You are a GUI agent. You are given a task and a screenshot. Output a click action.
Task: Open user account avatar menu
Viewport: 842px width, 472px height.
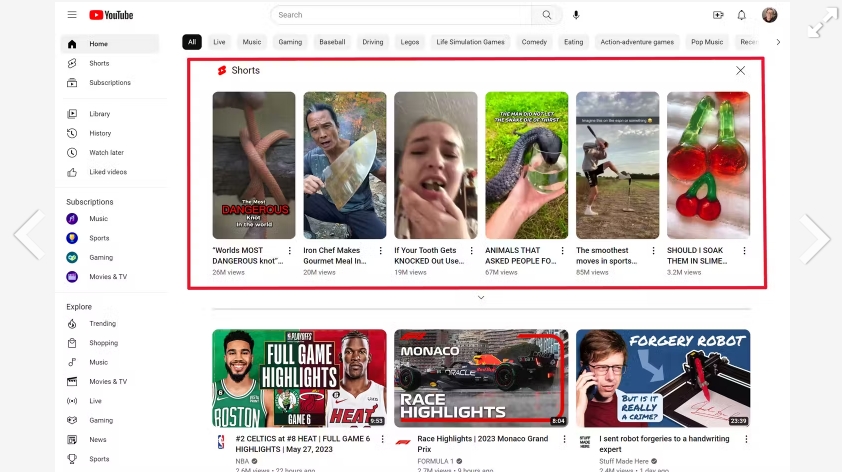769,15
